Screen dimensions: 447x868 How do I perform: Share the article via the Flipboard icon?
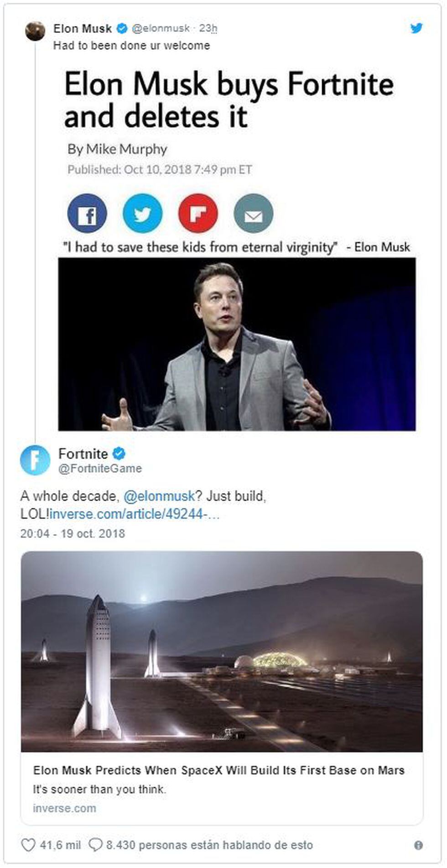click(x=197, y=214)
